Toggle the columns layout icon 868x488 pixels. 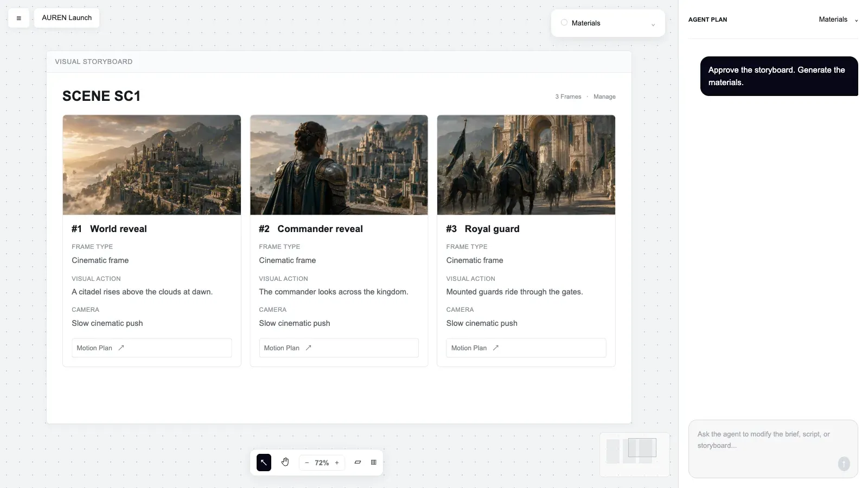click(x=374, y=463)
